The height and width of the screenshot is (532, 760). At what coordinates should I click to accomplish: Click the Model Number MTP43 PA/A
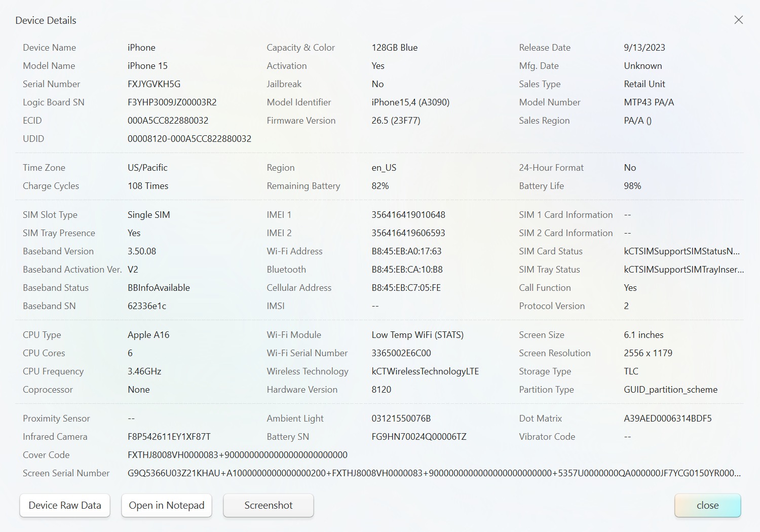649,102
